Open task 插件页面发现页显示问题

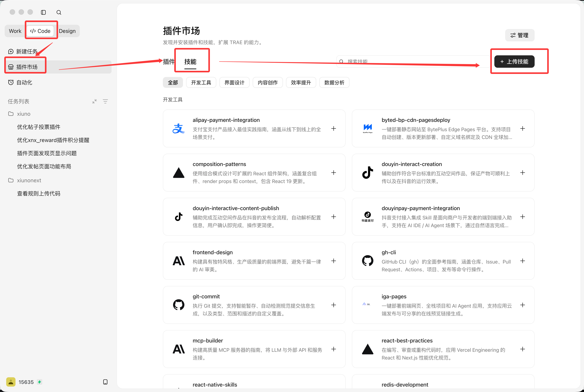47,153
